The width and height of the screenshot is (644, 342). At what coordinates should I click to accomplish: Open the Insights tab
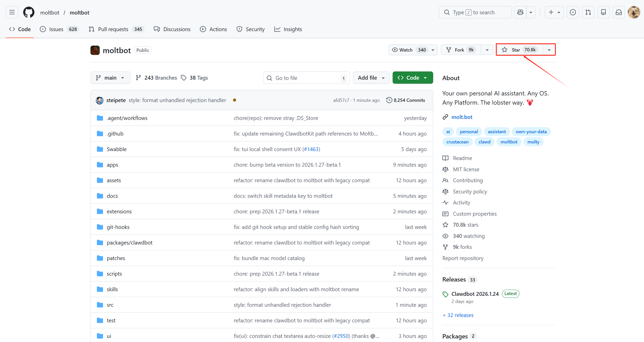tap(288, 29)
